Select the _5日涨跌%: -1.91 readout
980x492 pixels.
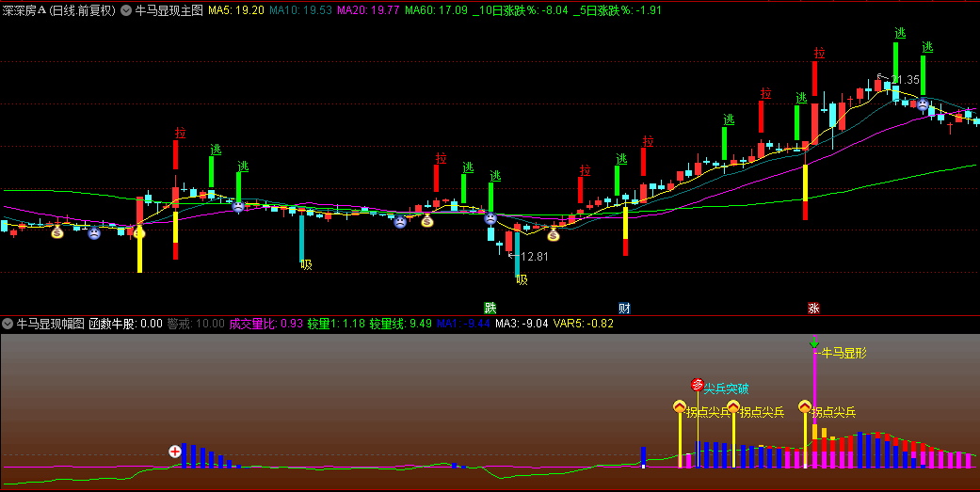618,10
